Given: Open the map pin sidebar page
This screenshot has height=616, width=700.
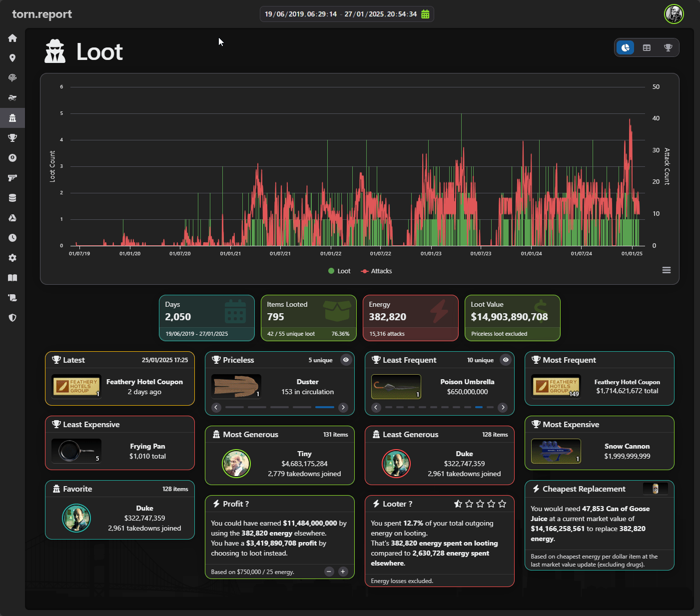Looking at the screenshot, I should (12, 58).
